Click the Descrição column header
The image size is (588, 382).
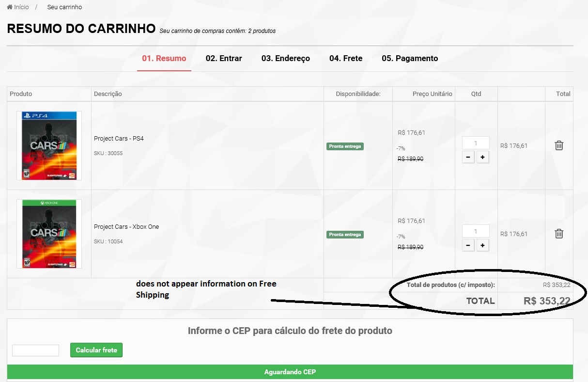coord(108,94)
